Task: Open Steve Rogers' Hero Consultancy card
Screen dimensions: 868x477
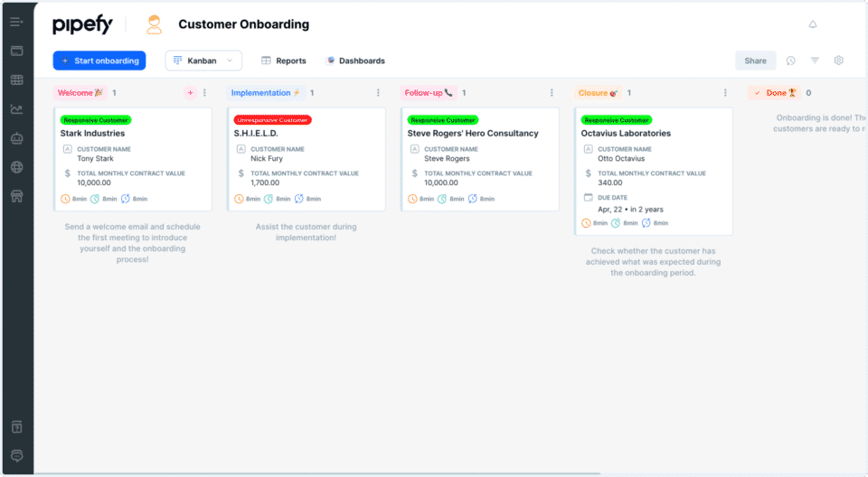Action: (480, 159)
